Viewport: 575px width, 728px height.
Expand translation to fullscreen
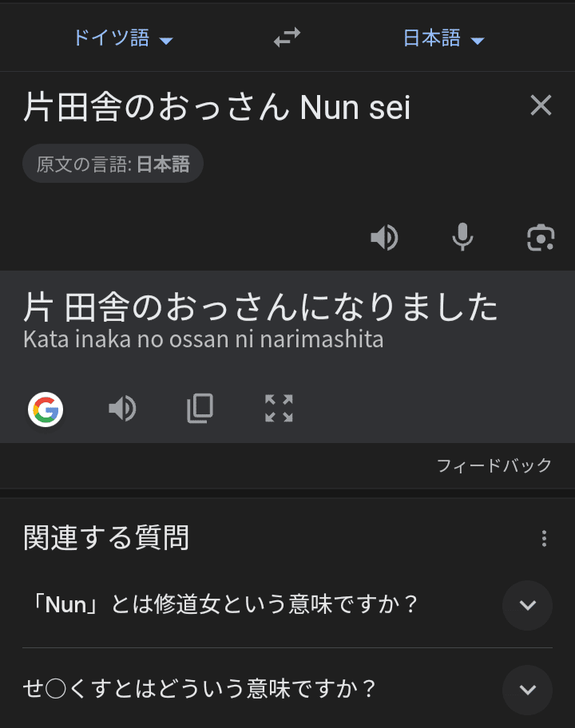tap(279, 409)
